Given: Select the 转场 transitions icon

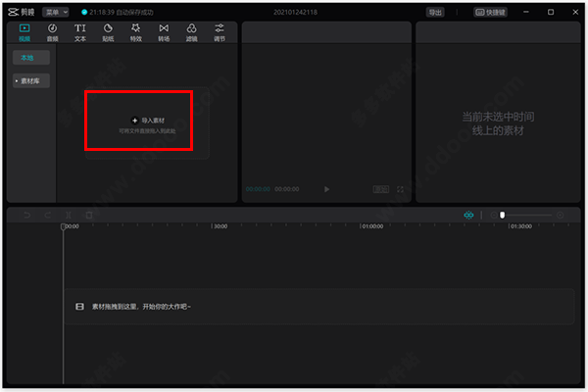Looking at the screenshot, I should click(x=164, y=32).
